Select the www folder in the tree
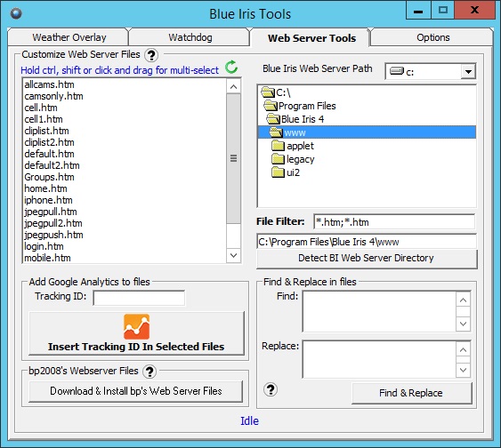The width and height of the screenshot is (501, 448). [367, 132]
